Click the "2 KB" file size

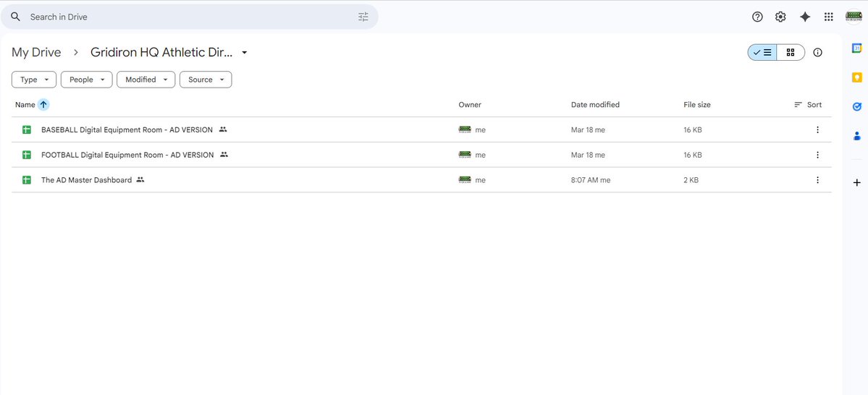[x=691, y=180]
